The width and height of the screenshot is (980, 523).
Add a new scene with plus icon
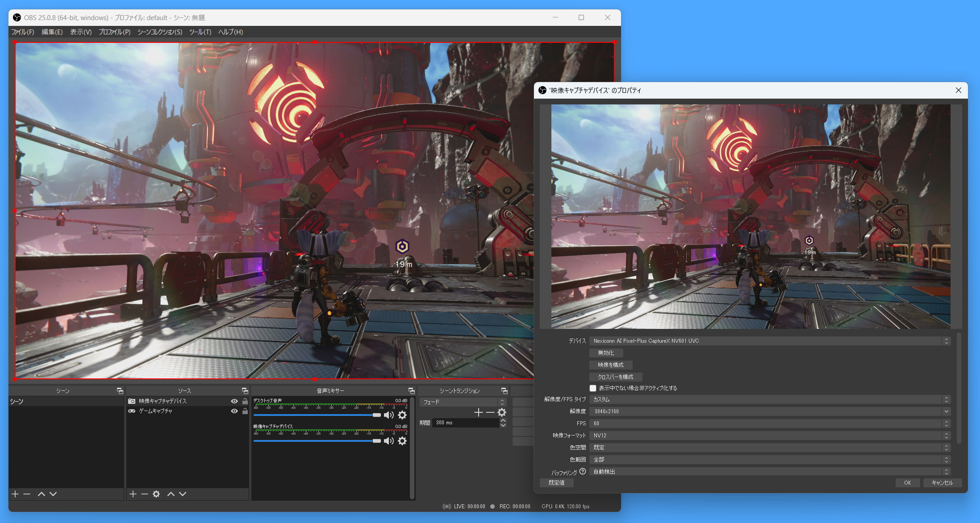point(15,494)
